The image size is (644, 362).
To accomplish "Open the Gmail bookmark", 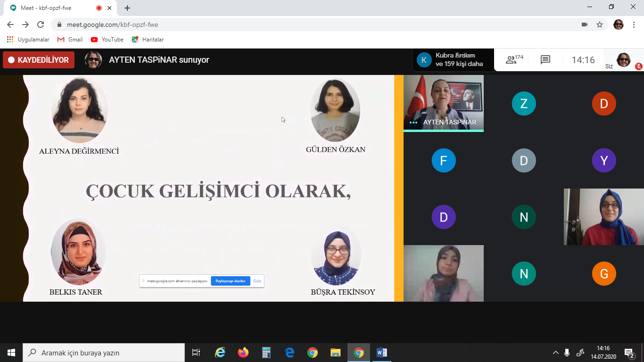I will pyautogui.click(x=70, y=40).
